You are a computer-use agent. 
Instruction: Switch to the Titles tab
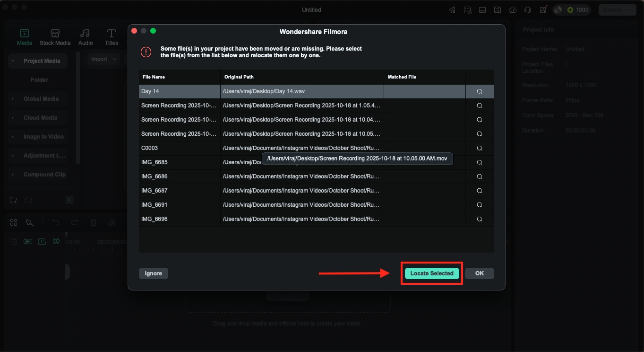pyautogui.click(x=112, y=37)
